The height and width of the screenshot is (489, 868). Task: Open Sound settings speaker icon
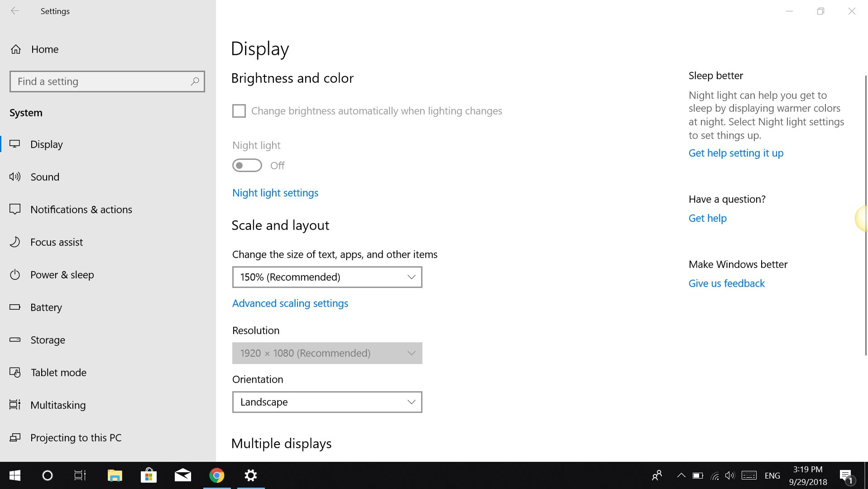click(x=15, y=177)
